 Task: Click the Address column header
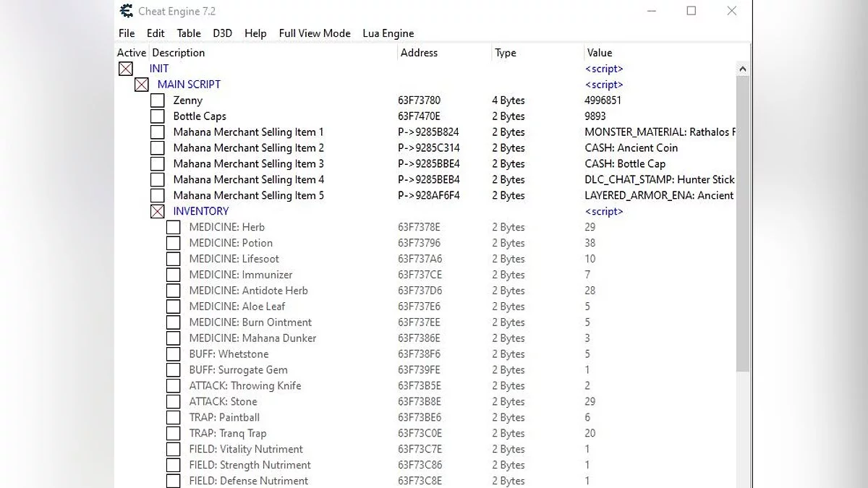(x=419, y=53)
